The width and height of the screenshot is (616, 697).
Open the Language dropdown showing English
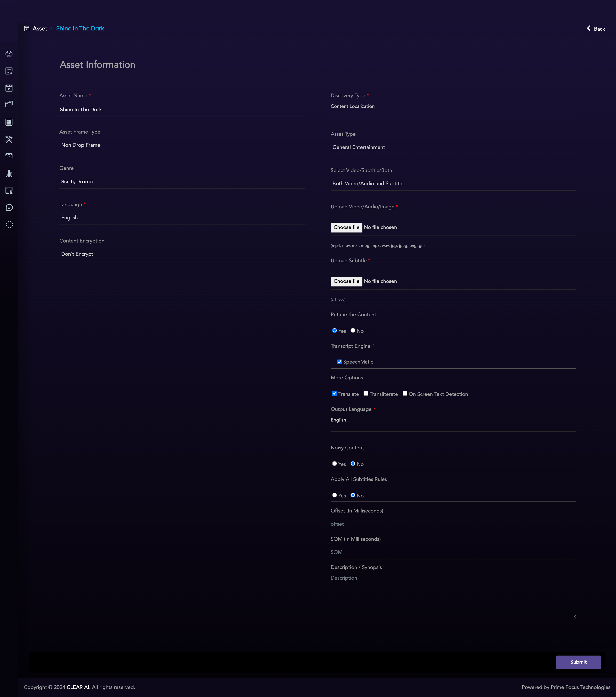[182, 218]
